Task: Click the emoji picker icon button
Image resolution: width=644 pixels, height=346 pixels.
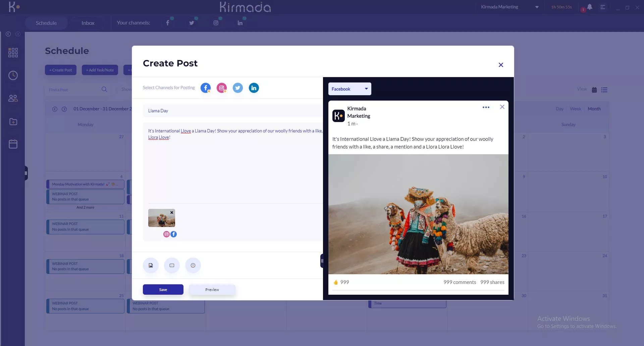Action: coord(193,265)
